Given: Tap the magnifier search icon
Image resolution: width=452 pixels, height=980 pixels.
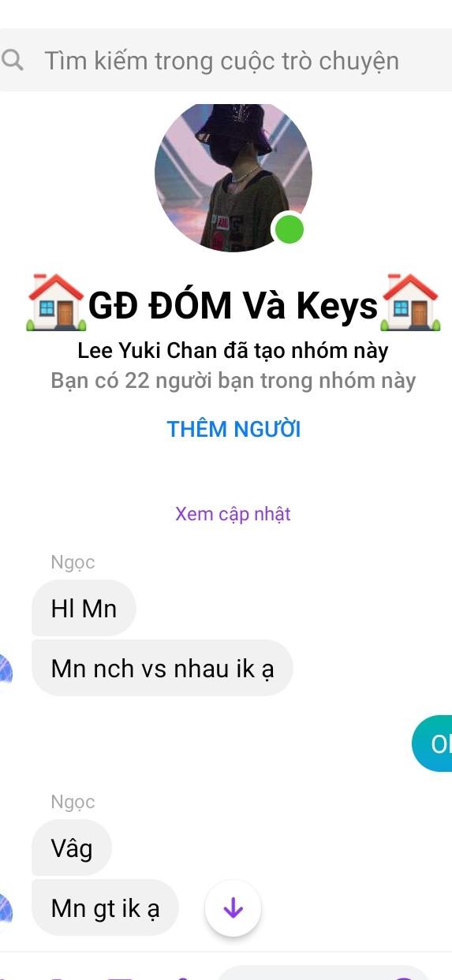Looking at the screenshot, I should pos(12,60).
